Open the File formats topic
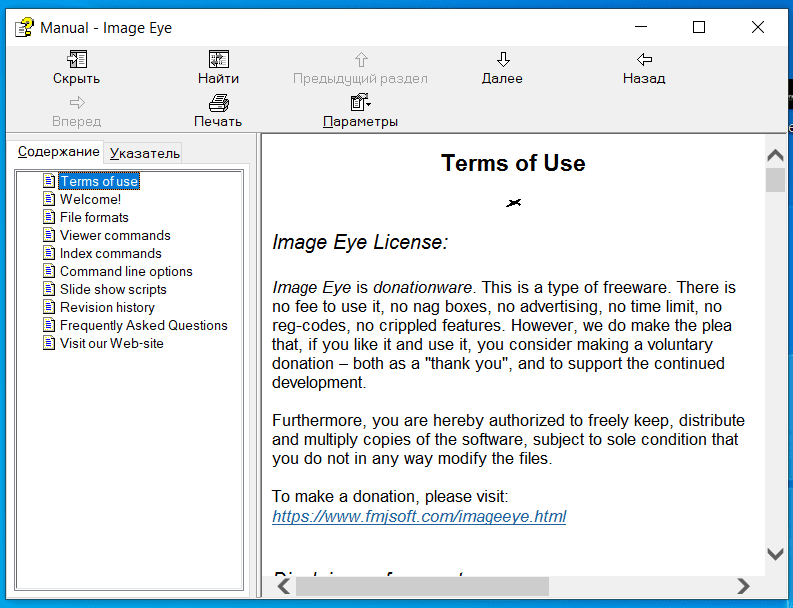Viewport: 793px width, 608px height. 94,218
